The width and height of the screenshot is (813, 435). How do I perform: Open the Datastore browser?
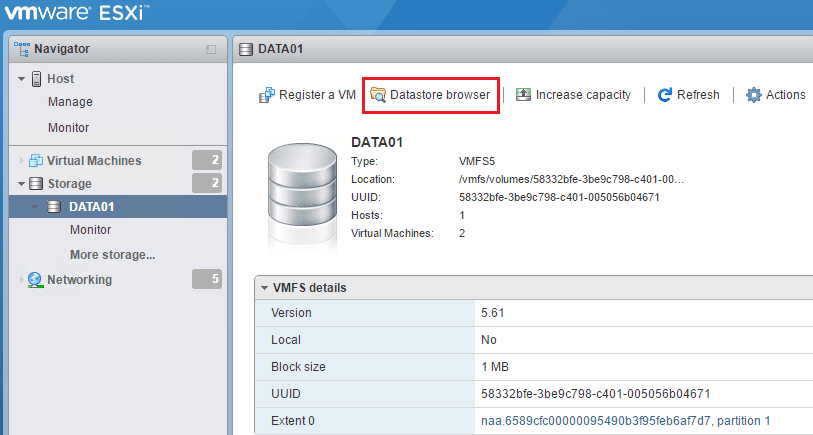(x=430, y=95)
